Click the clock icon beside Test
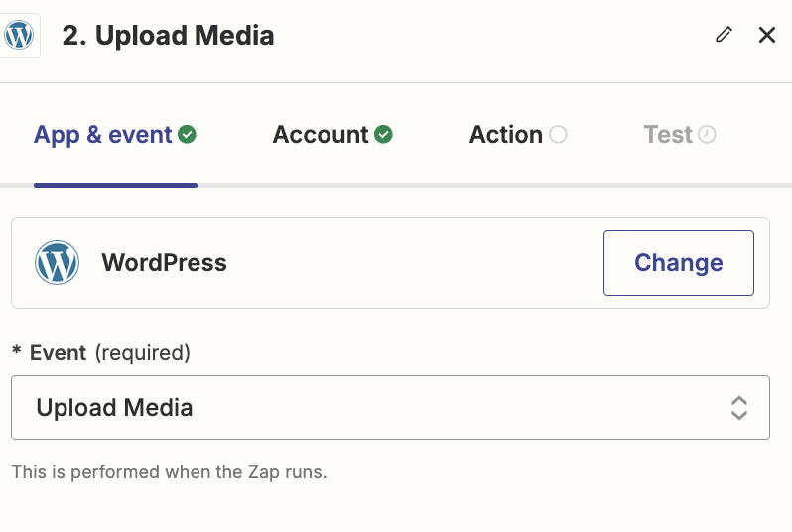 pyautogui.click(x=707, y=134)
